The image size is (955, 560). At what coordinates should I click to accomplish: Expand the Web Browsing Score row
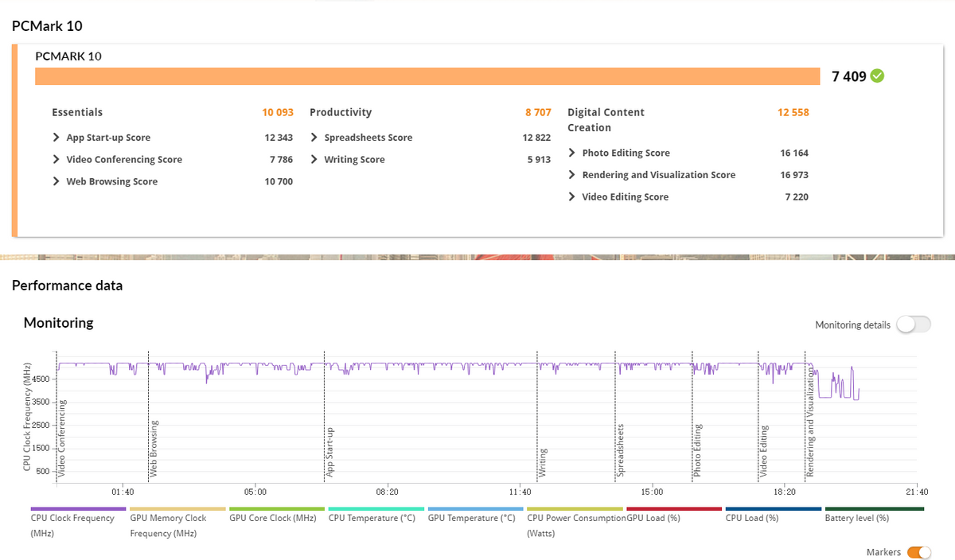click(x=57, y=181)
